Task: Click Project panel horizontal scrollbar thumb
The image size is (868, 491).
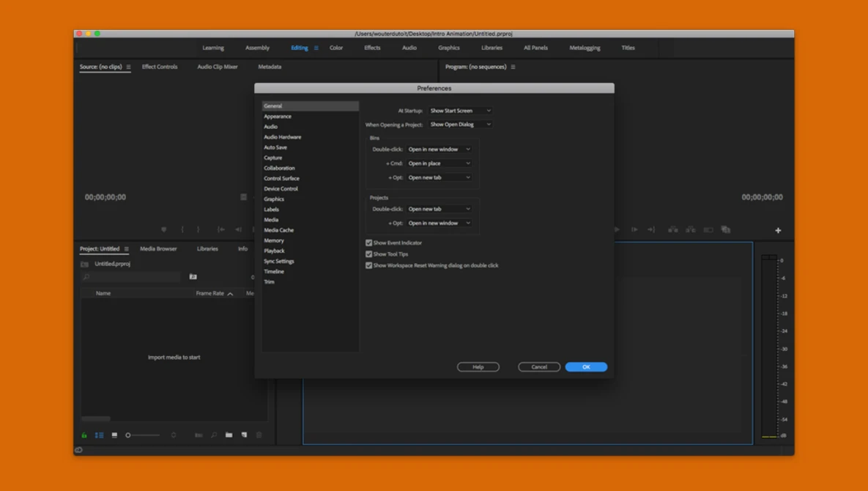Action: click(x=96, y=418)
